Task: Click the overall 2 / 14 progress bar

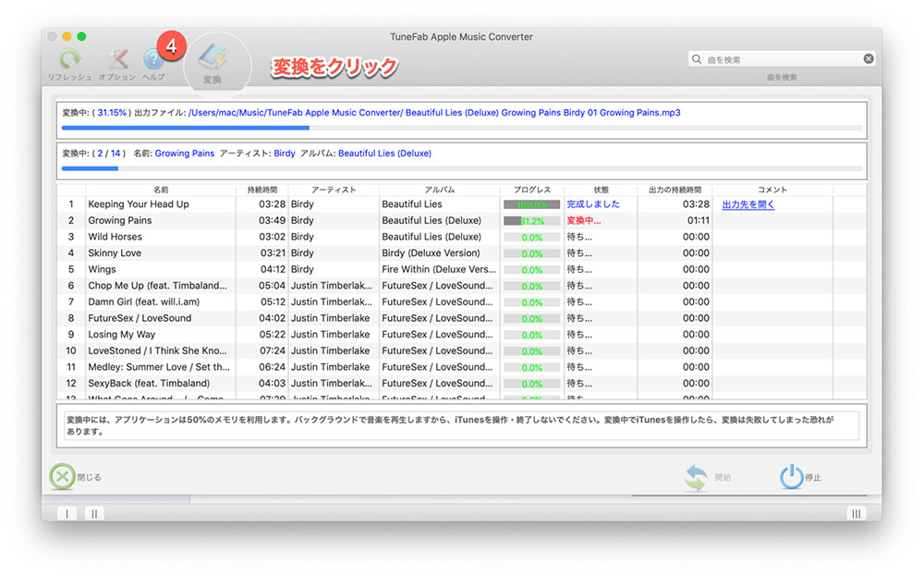Action: click(461, 168)
